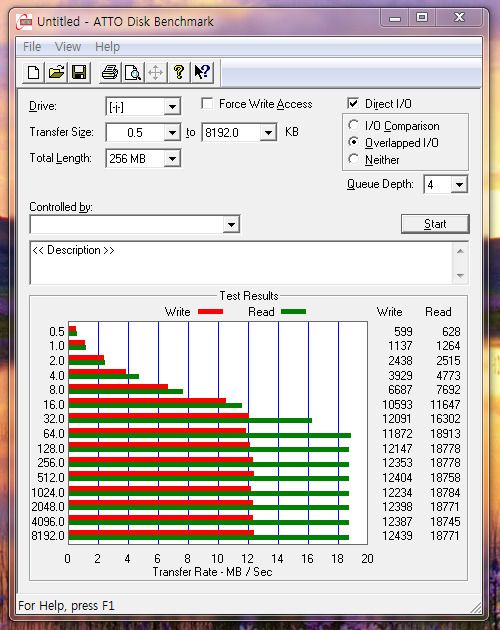Click the yellow question mark About icon
The width and height of the screenshot is (500, 630).
pyautogui.click(x=179, y=73)
